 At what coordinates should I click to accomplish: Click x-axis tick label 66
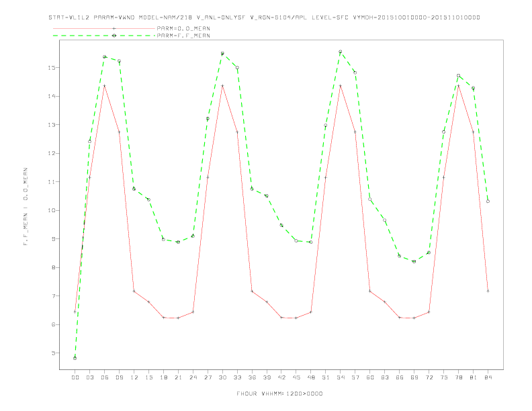pyautogui.click(x=400, y=377)
